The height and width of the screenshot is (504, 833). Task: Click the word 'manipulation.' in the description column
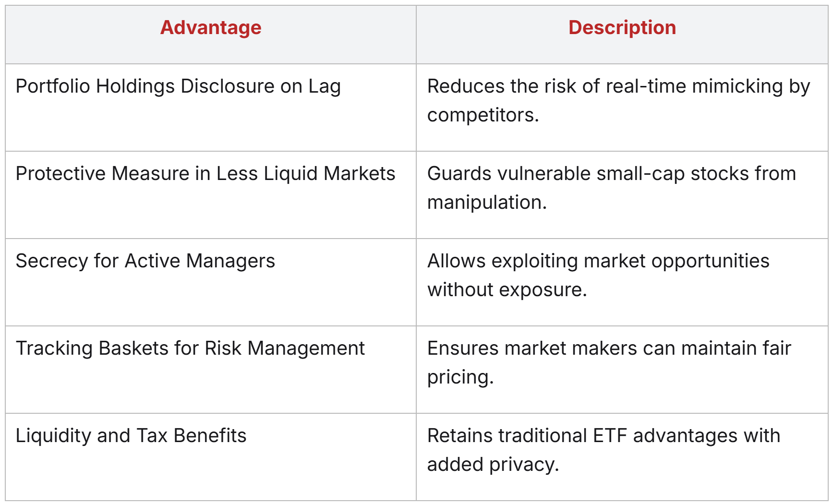point(487,203)
